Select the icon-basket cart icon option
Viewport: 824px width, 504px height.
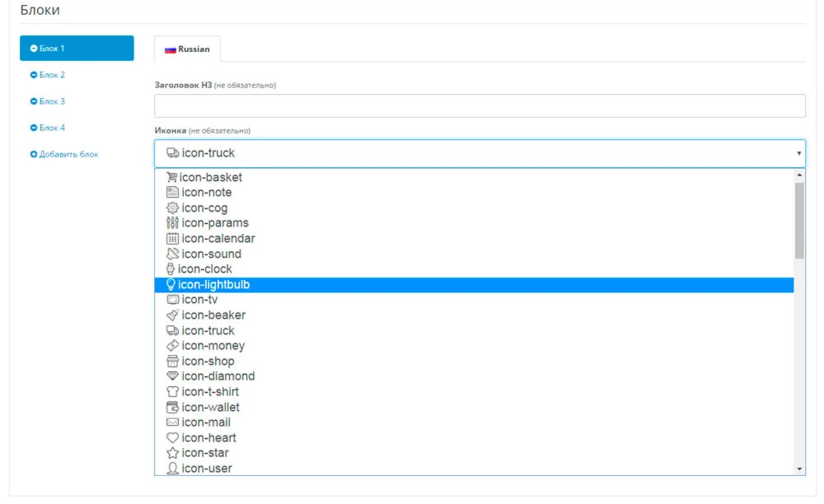pos(204,177)
